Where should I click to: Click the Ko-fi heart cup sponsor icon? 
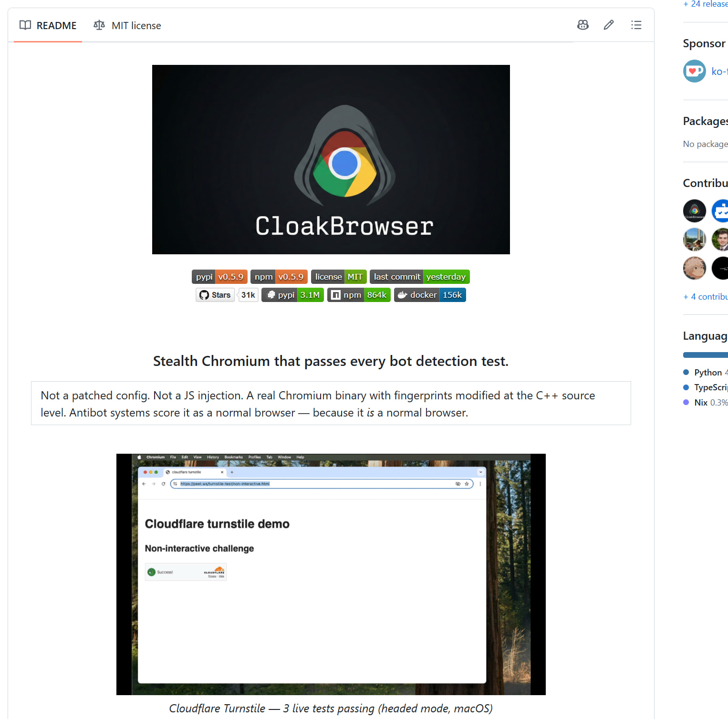pyautogui.click(x=695, y=71)
